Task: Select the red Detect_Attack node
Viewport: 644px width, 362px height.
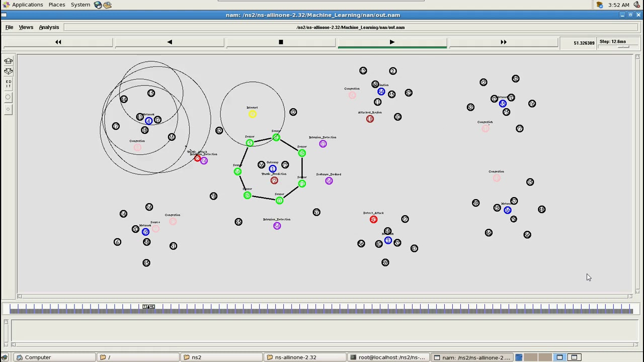Action: click(373, 220)
